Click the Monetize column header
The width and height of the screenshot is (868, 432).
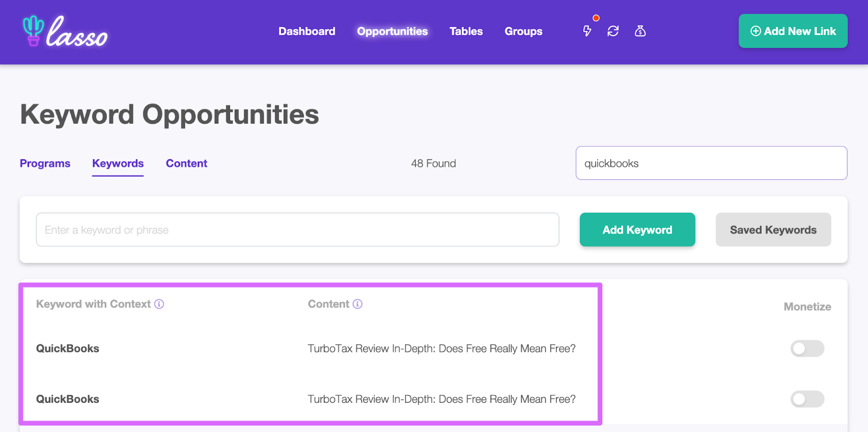pos(807,307)
